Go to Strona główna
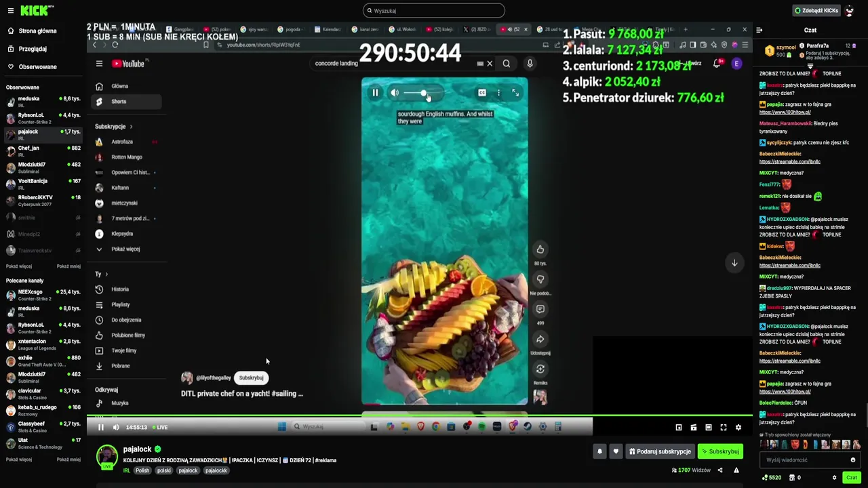 point(32,31)
